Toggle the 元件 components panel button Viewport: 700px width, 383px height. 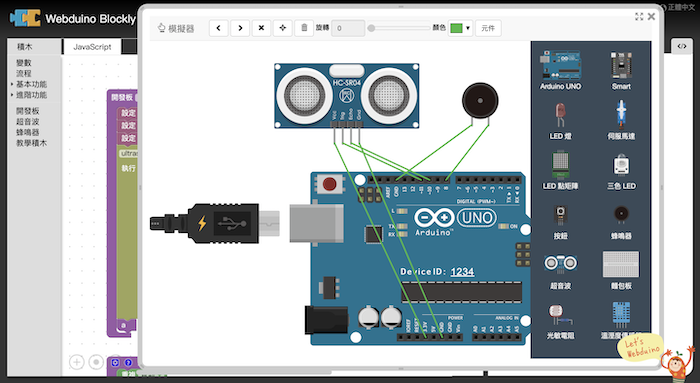tap(488, 28)
